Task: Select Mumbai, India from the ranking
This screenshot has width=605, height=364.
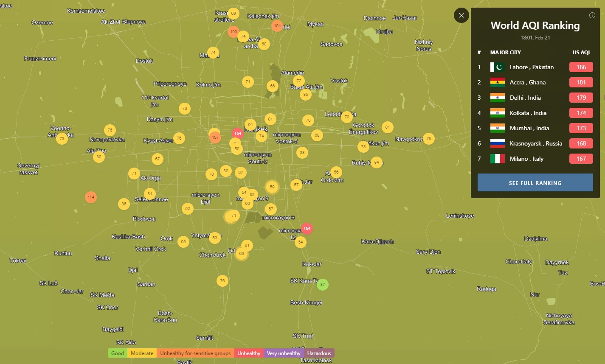Action: [529, 128]
